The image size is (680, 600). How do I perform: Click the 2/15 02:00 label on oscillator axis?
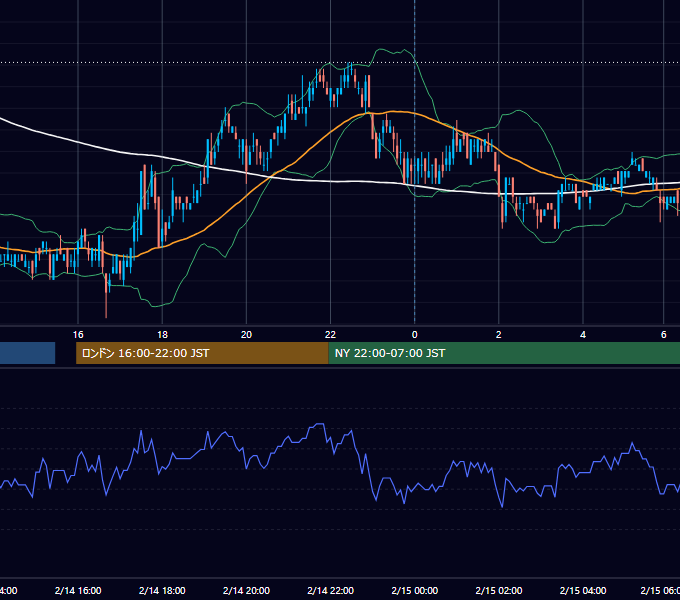pyautogui.click(x=499, y=590)
